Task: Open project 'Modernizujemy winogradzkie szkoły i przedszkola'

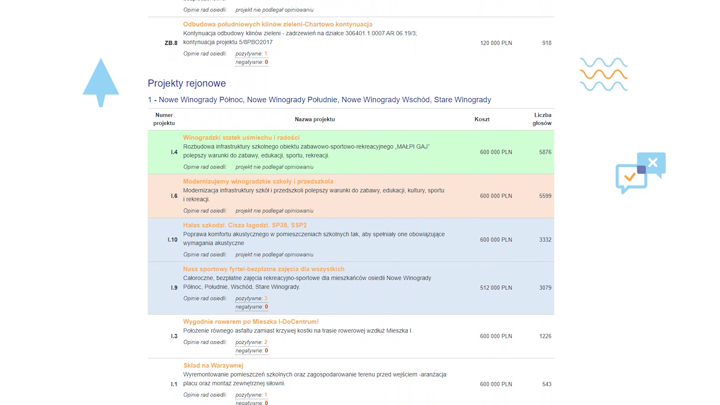Action: pos(258,182)
